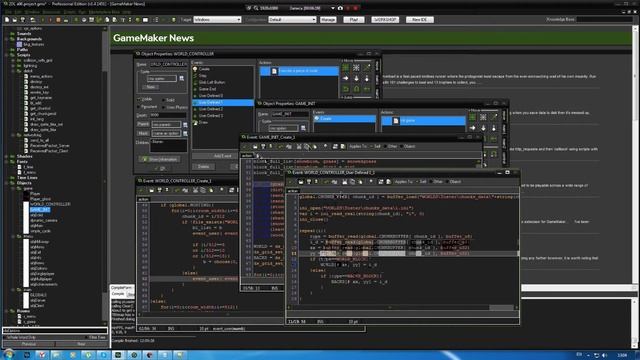The width and height of the screenshot is (640, 360).
Task: Click the New project toolbar icon
Action: pyautogui.click(x=7, y=20)
